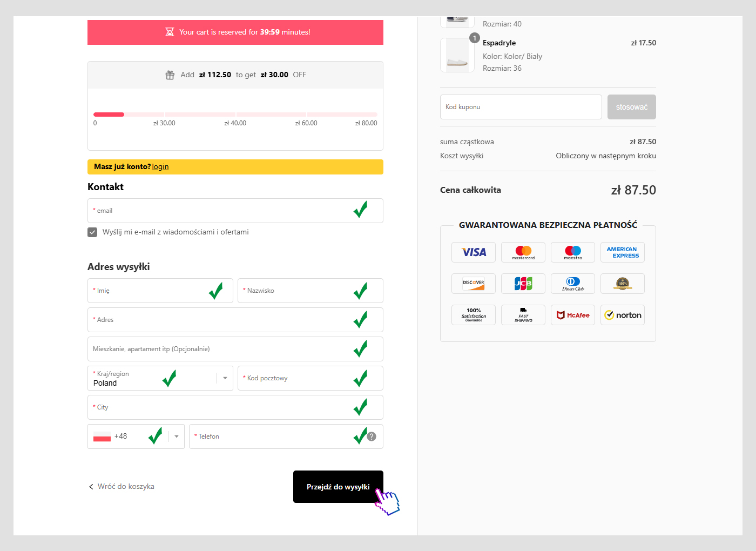
Task: Click the Discover card badge
Action: 474,284
